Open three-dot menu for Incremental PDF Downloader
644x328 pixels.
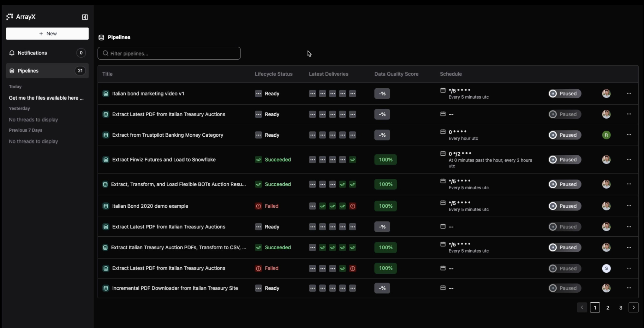tap(629, 288)
